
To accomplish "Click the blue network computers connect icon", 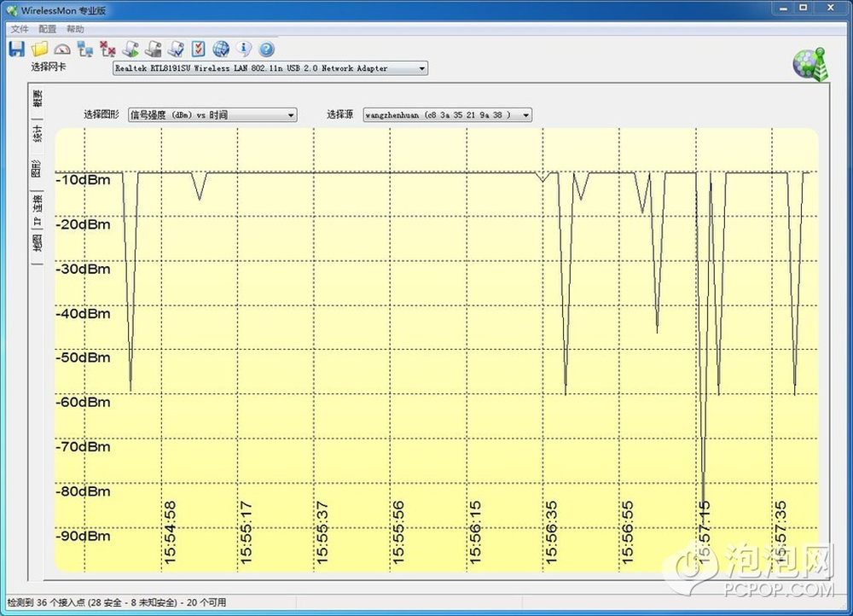I will 84,49.
